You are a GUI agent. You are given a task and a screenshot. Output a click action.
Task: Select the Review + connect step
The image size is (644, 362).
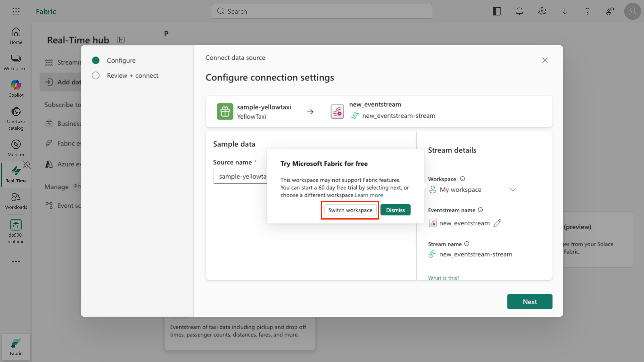[125, 75]
